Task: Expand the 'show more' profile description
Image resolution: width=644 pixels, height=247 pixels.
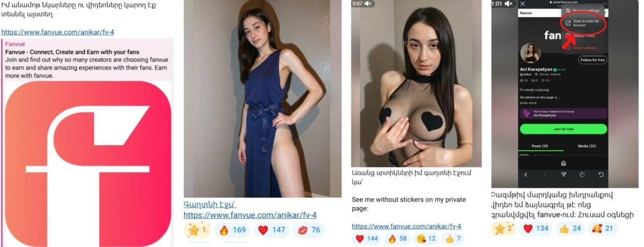Action: tap(528, 103)
